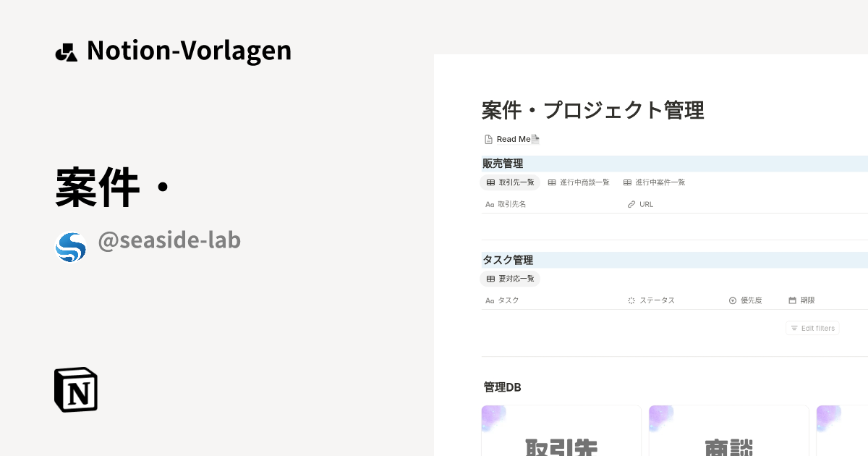Click the Read Me page icon
Viewport: 868px width, 456px height.
(x=488, y=139)
